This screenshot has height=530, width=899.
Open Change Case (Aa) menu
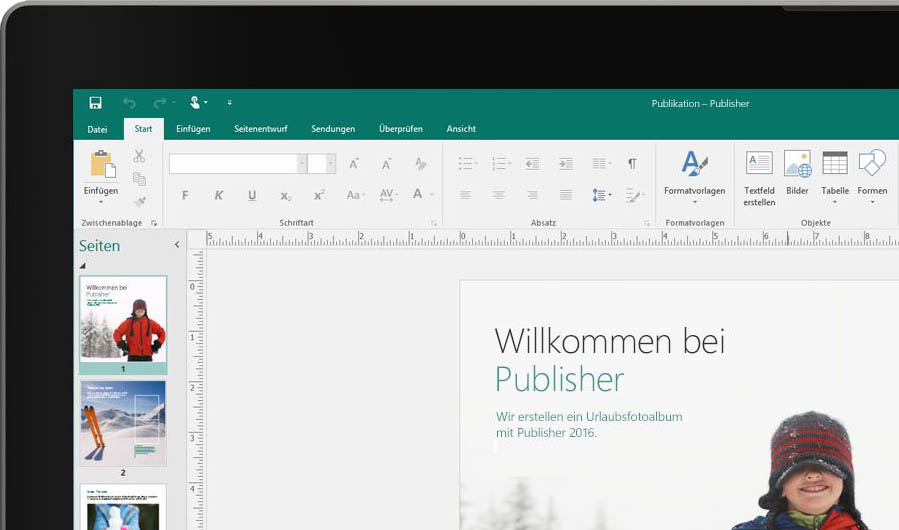coord(355,196)
